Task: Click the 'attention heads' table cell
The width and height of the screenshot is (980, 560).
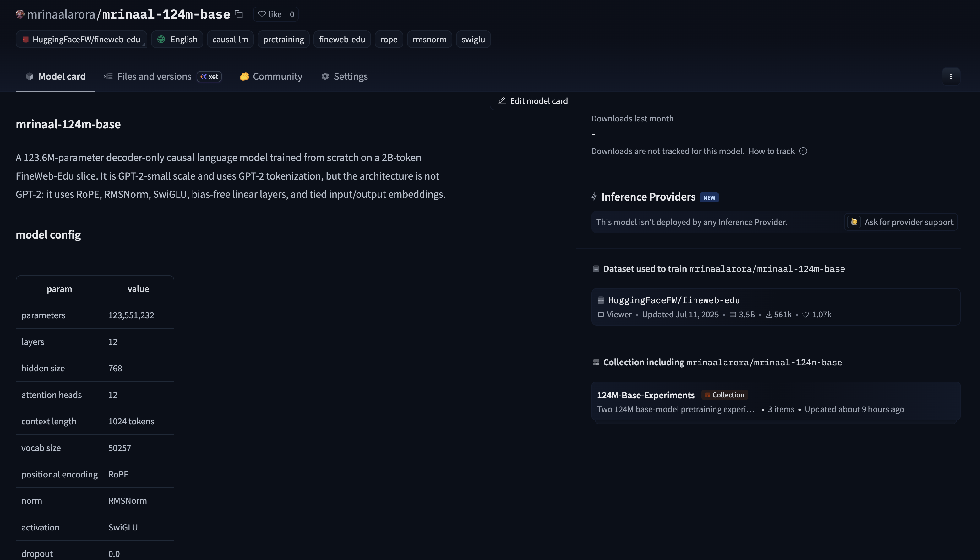Action: pyautogui.click(x=59, y=395)
